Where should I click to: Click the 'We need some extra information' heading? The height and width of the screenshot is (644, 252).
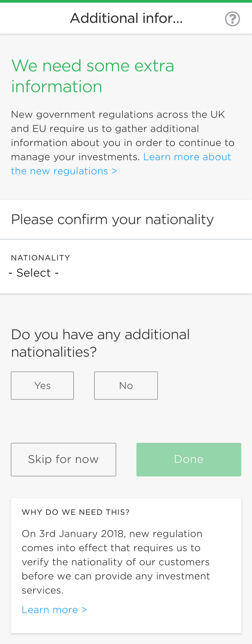click(x=93, y=76)
